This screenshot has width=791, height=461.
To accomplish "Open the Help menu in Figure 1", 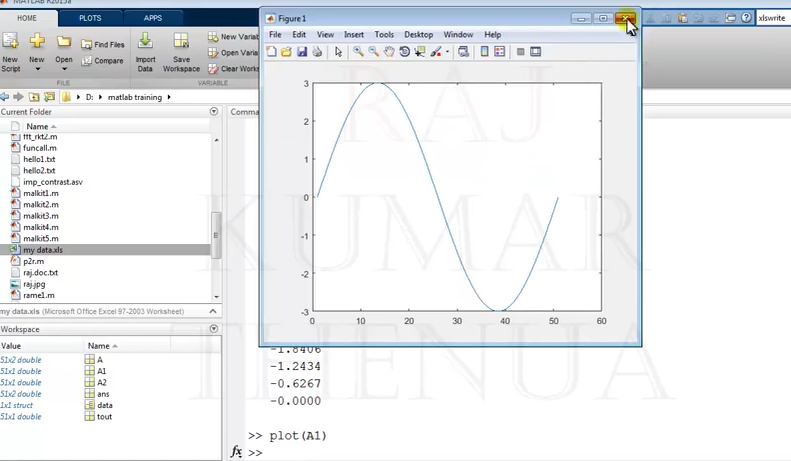I will coord(492,34).
